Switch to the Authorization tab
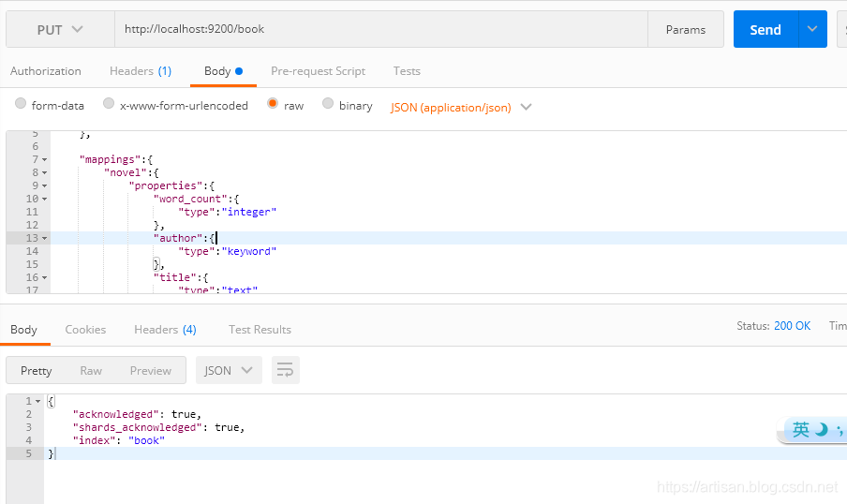The image size is (847, 504). click(x=45, y=71)
